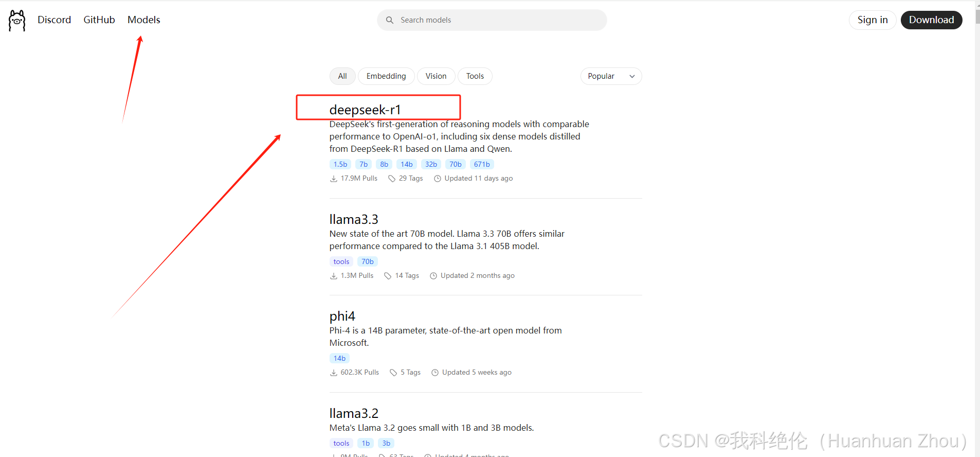This screenshot has height=457, width=980.
Task: Click the tools tag of llama3.3
Action: [x=341, y=261]
